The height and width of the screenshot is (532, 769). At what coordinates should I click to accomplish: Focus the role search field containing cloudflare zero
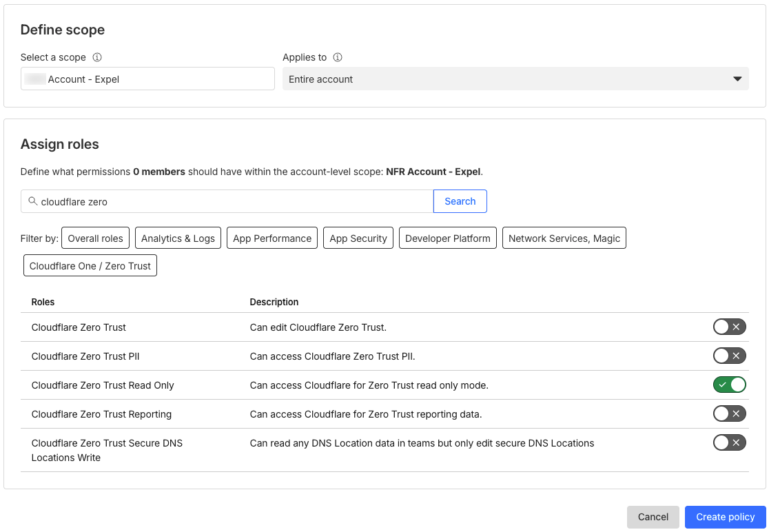(227, 201)
